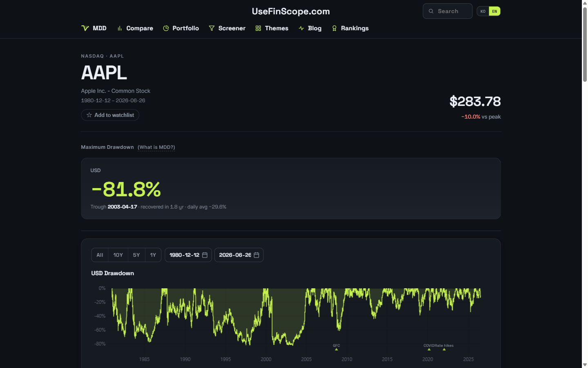Click the "NASDAQ · AAPL" breadcrumb text
The image size is (588, 368).
pos(102,56)
